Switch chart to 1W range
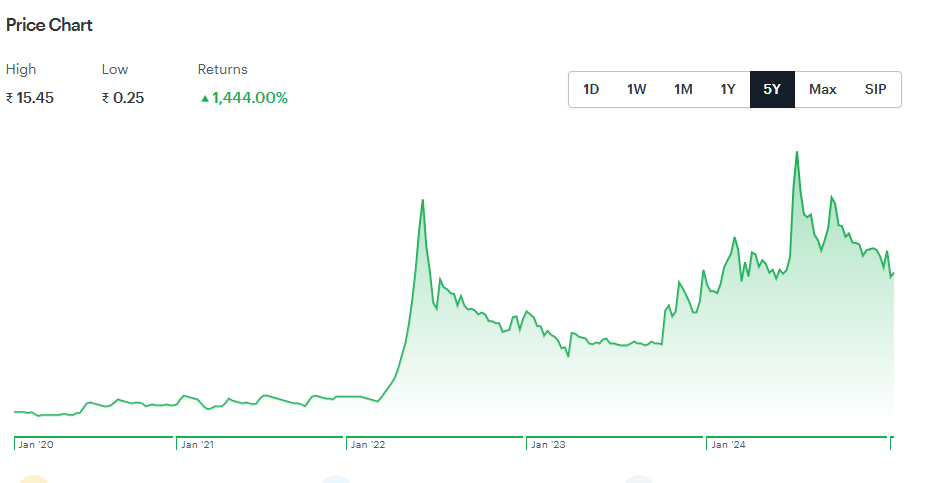Screen dimensions: 930x483 pyautogui.click(x=637, y=90)
